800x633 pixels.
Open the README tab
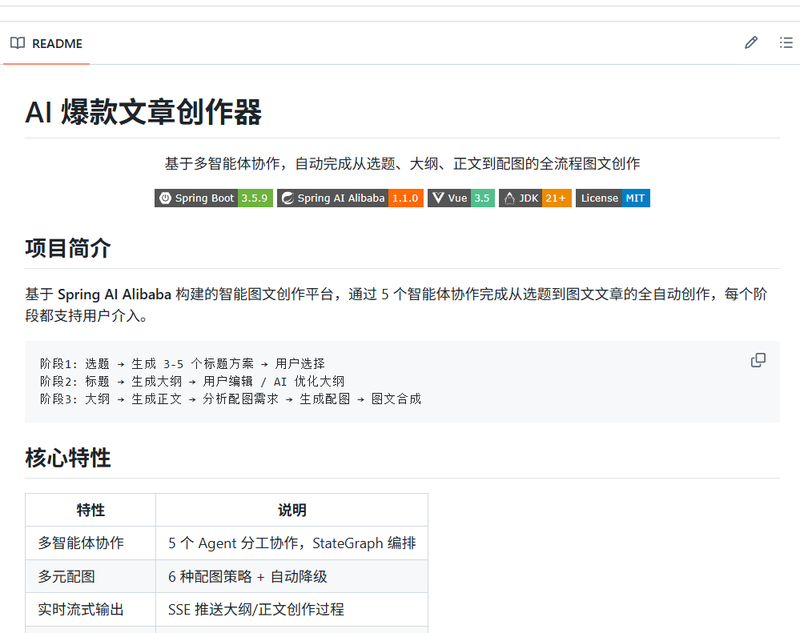click(x=46, y=43)
